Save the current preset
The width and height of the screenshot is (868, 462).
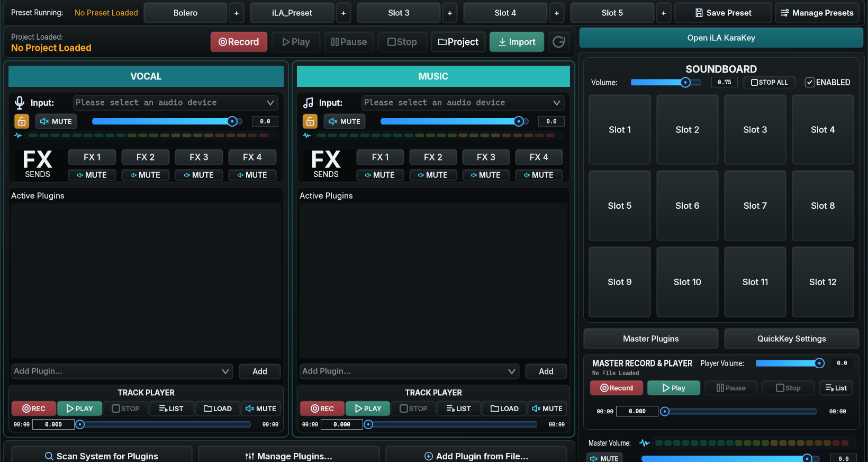[x=723, y=13]
